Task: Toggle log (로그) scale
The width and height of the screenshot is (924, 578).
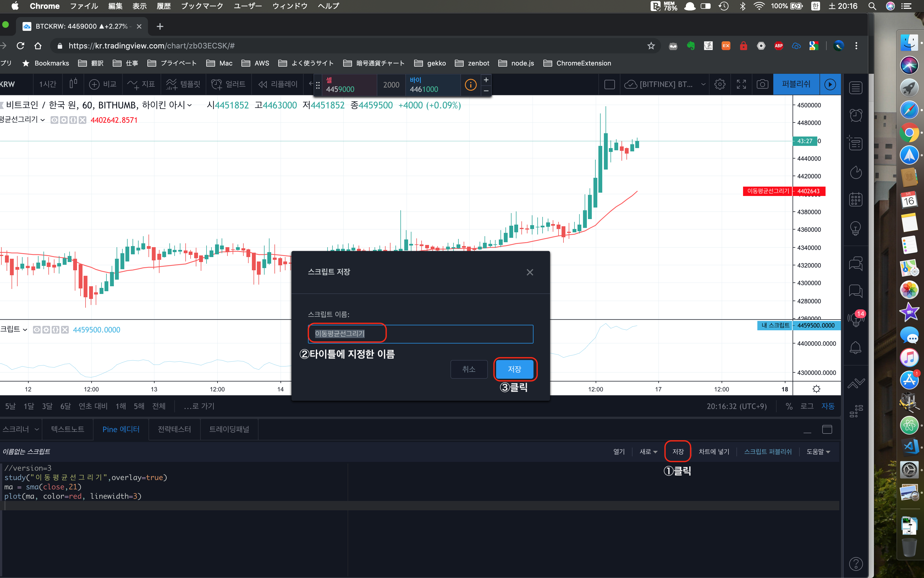Action: coord(807,406)
